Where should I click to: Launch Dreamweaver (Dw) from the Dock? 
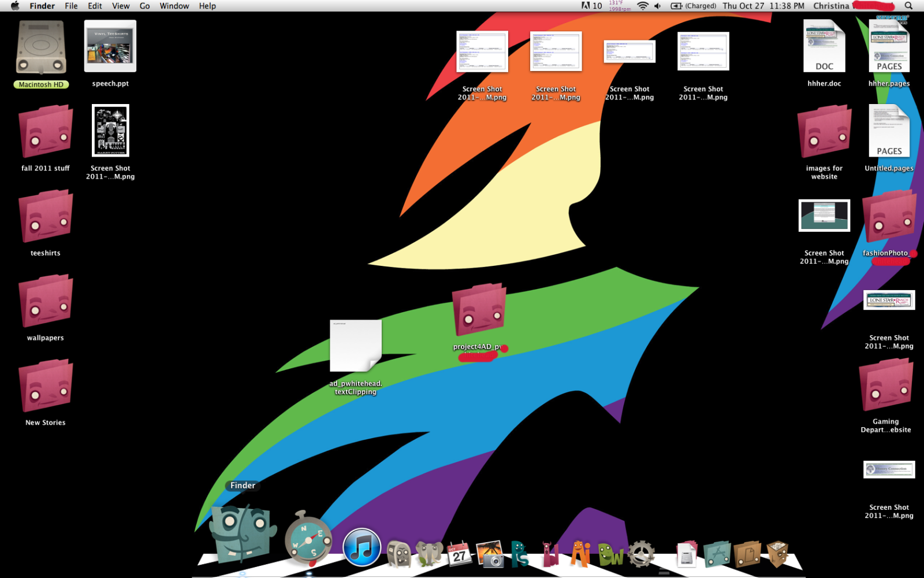(x=610, y=554)
